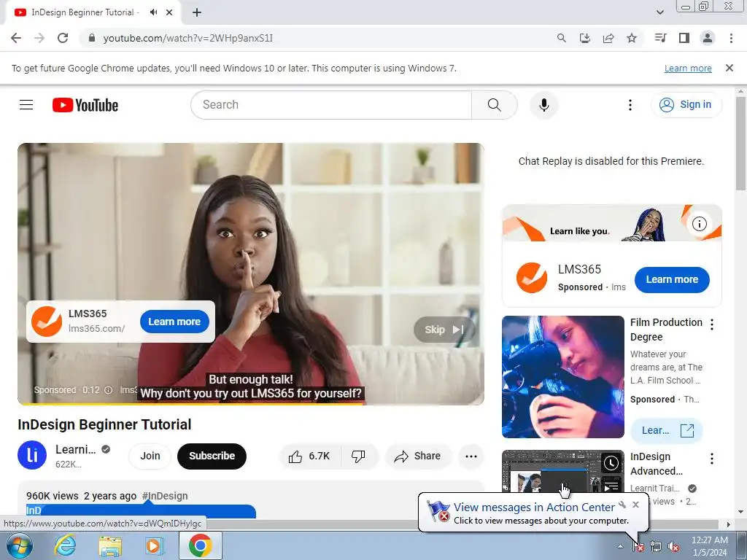Click the #InDesign hashtag
The height and width of the screenshot is (560, 747).
165,496
